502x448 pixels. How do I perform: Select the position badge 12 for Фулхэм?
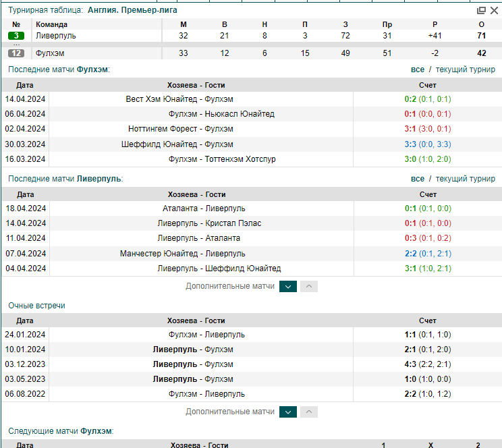[x=16, y=53]
